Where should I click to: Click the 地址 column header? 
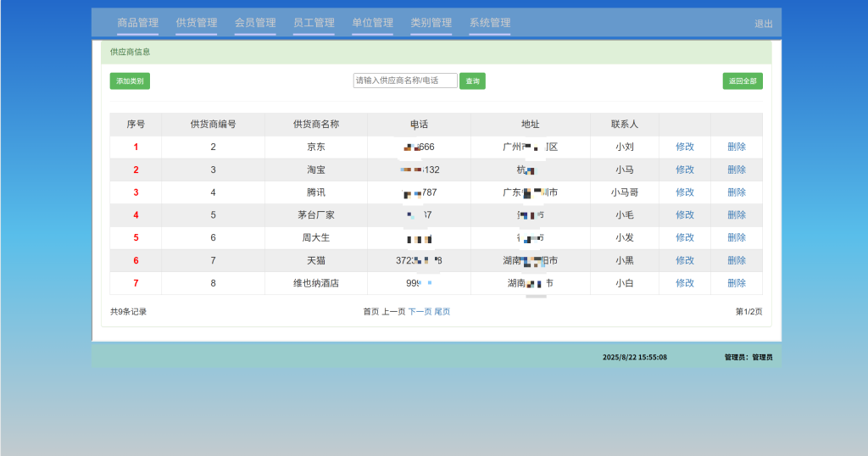pos(531,124)
